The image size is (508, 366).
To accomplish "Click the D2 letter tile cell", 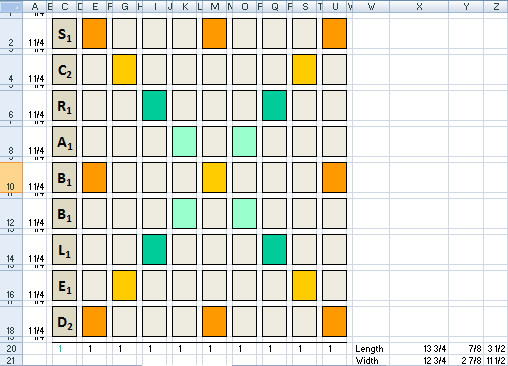I will pyautogui.click(x=65, y=321).
